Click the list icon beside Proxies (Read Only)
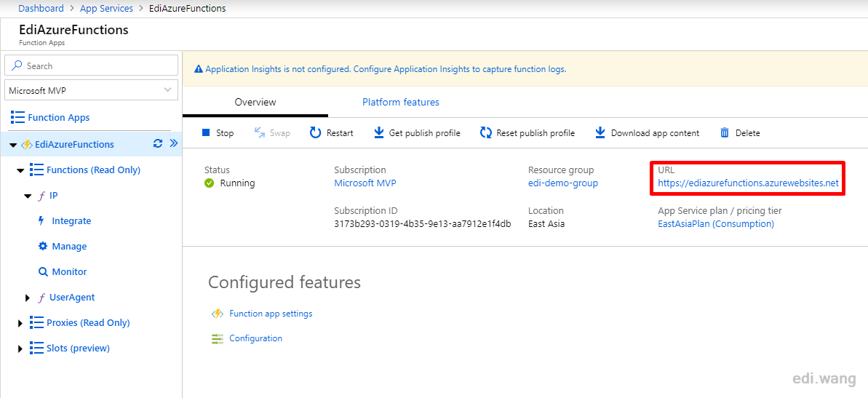This screenshot has width=868, height=398. point(36,323)
